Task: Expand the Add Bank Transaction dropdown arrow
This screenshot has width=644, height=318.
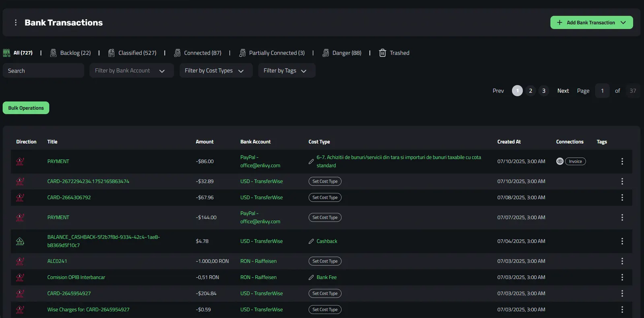Action: (x=623, y=23)
